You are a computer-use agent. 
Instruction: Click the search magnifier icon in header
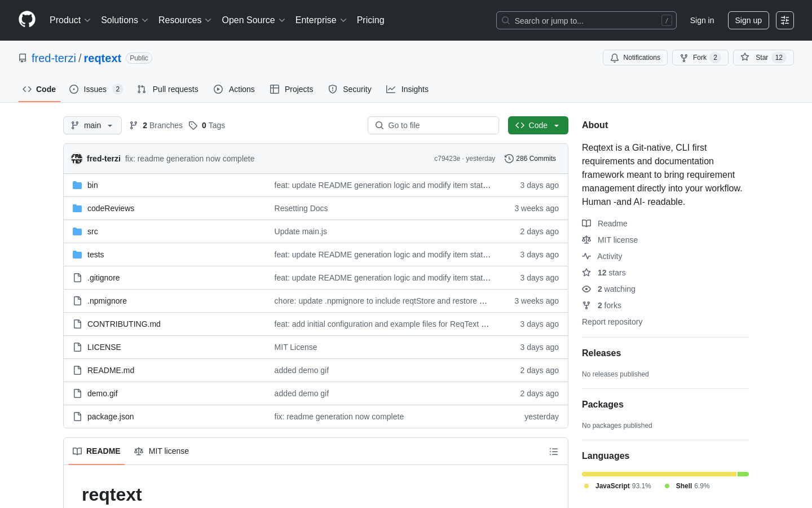tap(506, 20)
